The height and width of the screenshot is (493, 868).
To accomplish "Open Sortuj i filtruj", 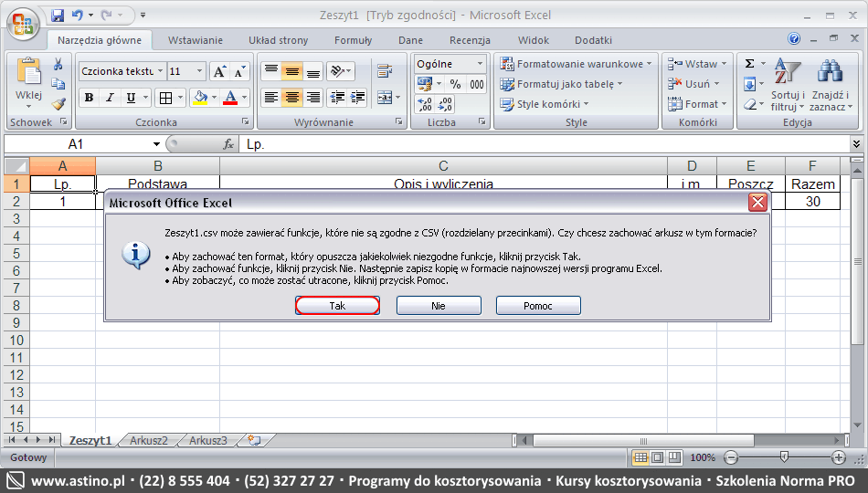I will (x=788, y=84).
